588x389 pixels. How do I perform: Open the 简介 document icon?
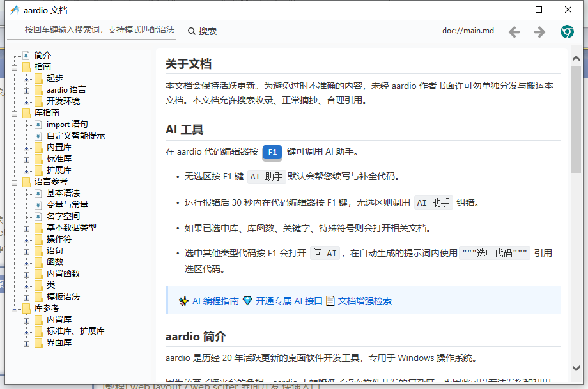tap(26, 56)
